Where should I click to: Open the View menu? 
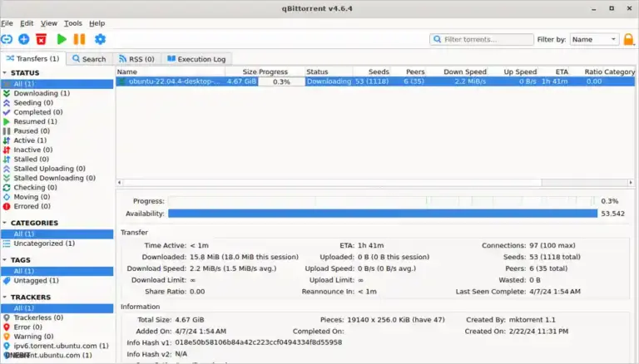49,23
